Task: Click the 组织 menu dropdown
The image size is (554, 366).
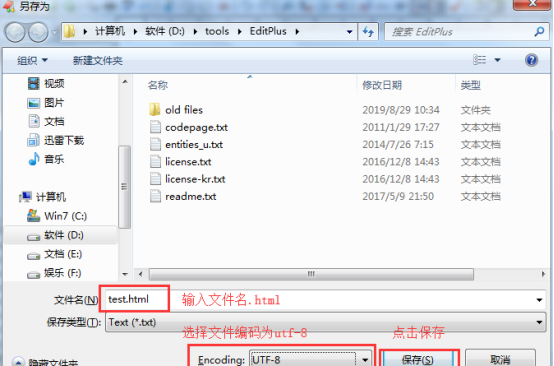Action: point(32,60)
